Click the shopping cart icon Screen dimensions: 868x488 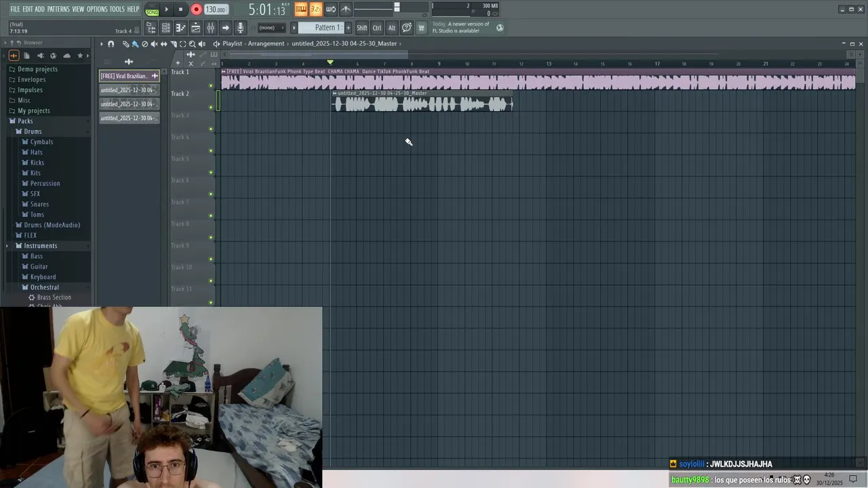coord(421,28)
